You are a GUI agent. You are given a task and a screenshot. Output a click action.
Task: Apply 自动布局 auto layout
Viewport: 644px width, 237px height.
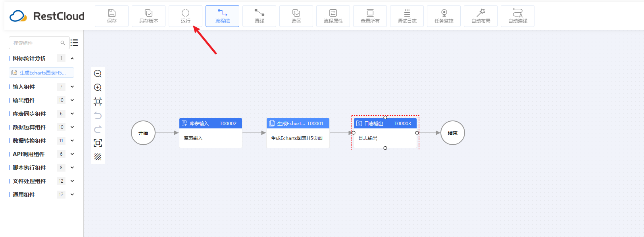coord(481,16)
